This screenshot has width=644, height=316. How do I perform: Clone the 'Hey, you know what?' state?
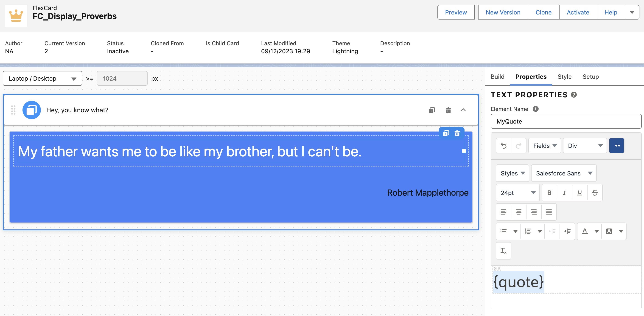tap(432, 110)
